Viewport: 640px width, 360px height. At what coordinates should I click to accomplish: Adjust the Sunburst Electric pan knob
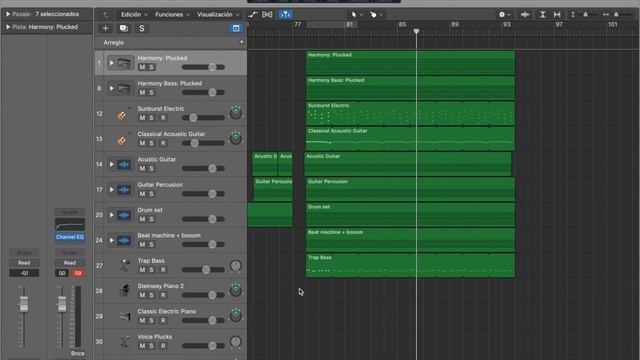pyautogui.click(x=236, y=113)
